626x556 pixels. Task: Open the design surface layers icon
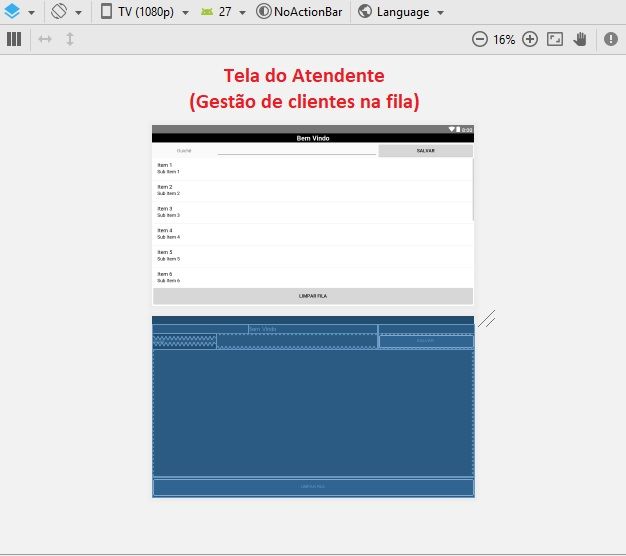tap(12, 11)
